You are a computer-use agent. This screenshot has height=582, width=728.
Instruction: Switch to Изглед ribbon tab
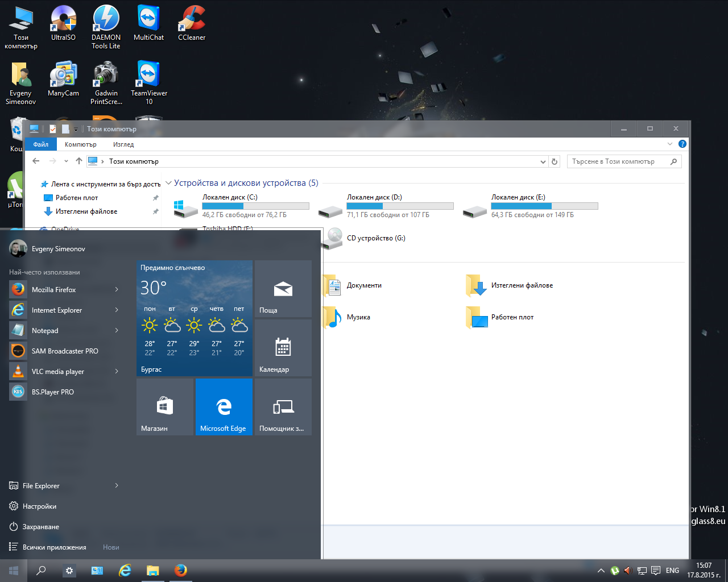[x=123, y=144]
